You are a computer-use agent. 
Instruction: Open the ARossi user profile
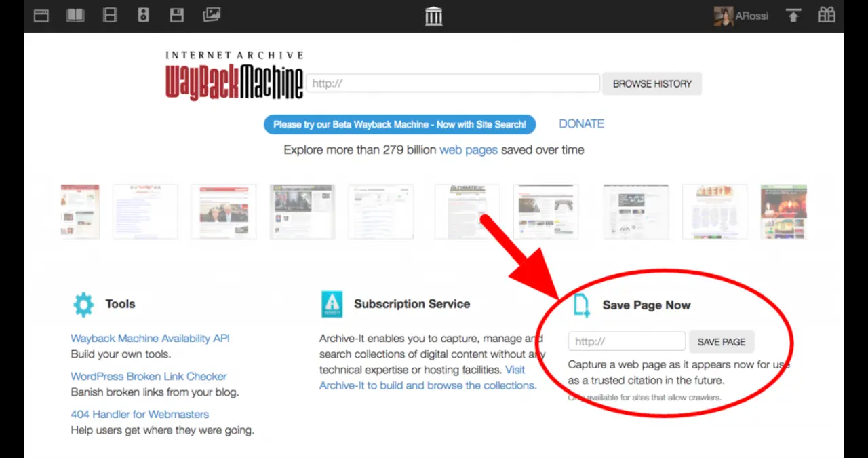click(741, 16)
